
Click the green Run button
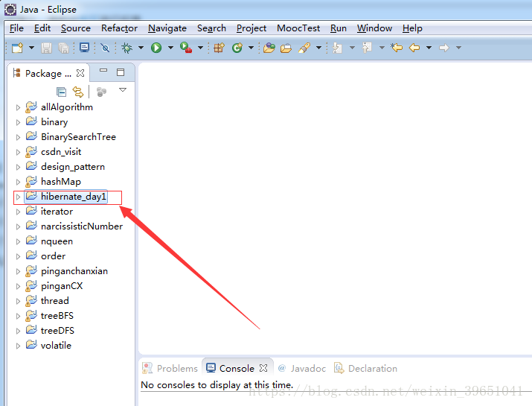point(156,48)
